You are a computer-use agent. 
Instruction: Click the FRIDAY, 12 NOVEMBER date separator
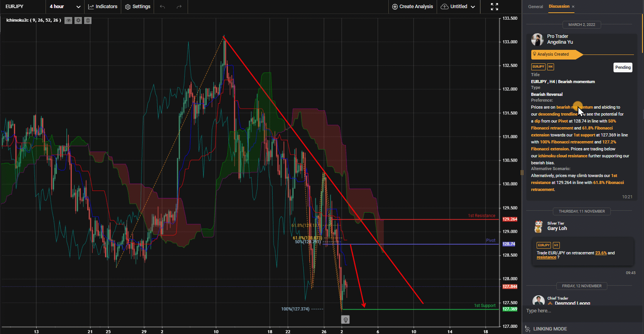click(582, 286)
